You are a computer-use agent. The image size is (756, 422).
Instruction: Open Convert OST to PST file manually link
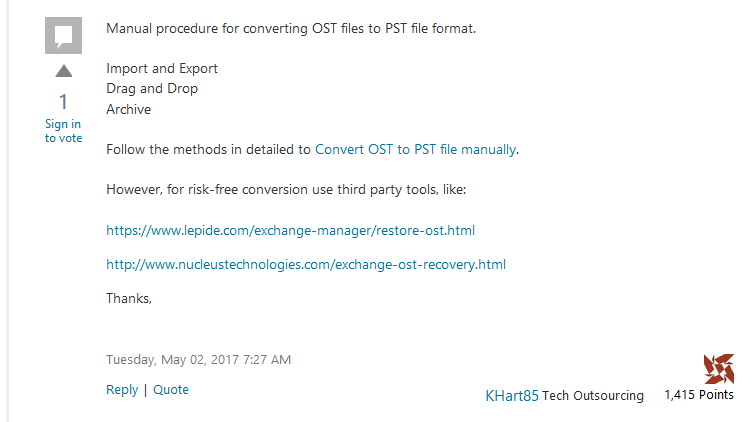415,150
